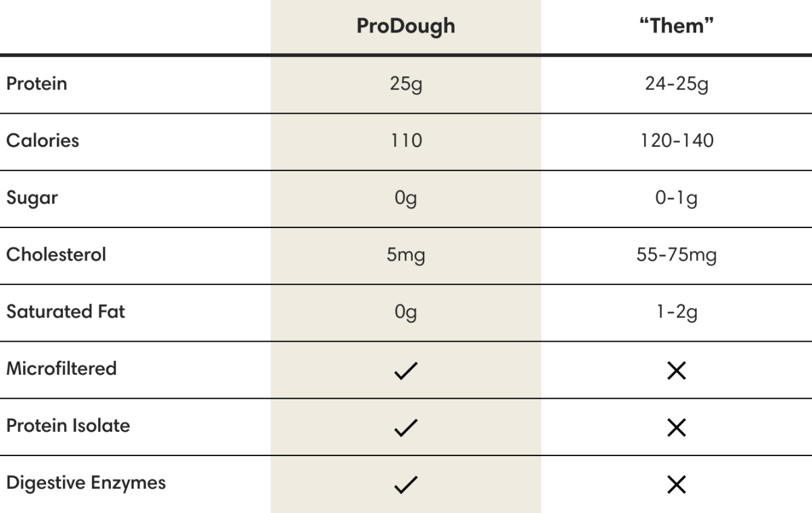
Task: Click the 110 calories value for ProDough
Action: [x=406, y=141]
